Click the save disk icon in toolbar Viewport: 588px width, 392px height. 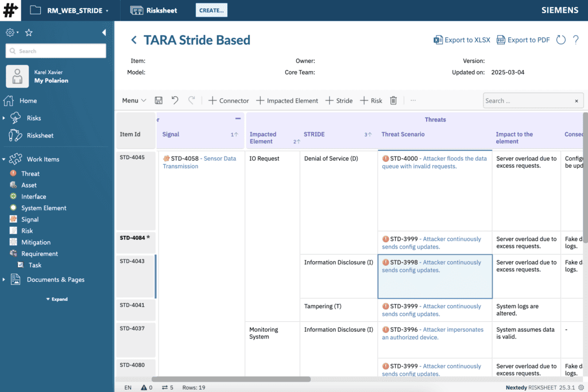pos(159,100)
